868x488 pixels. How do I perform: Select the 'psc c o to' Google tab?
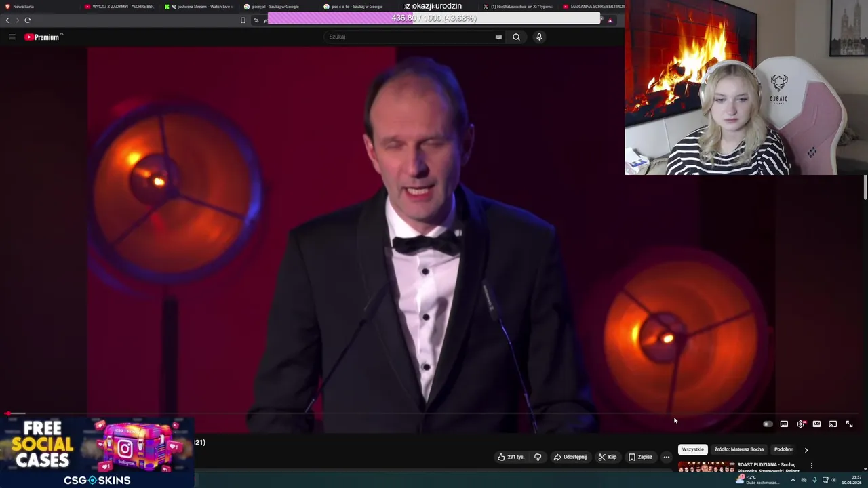tap(358, 6)
